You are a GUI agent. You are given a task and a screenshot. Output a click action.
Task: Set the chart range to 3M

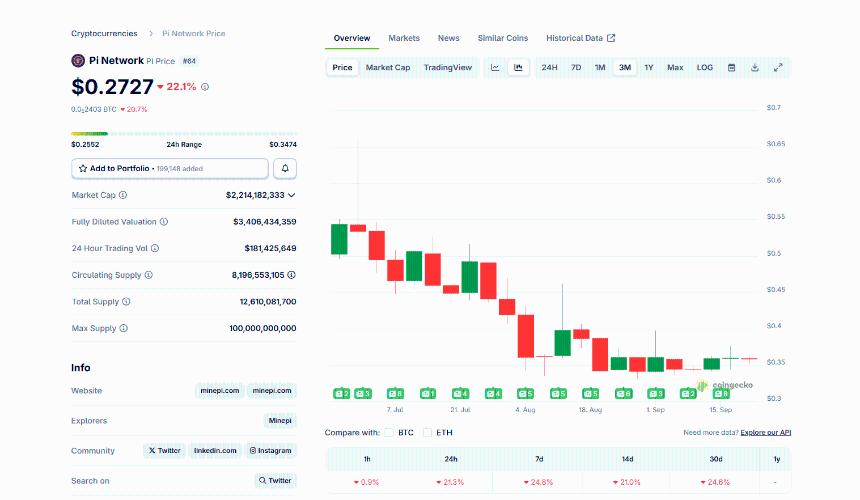coord(625,67)
